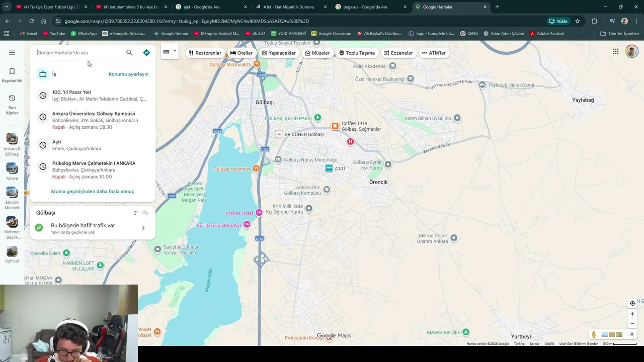Select the Pegman Street View icon
Viewport: 644px width, 362px height.
pos(594,334)
